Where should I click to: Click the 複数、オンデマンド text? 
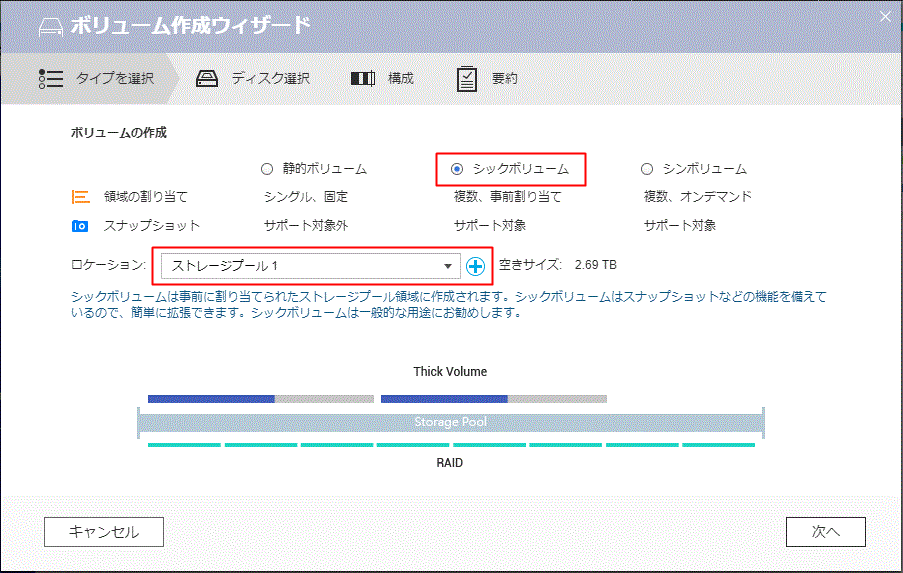point(697,197)
